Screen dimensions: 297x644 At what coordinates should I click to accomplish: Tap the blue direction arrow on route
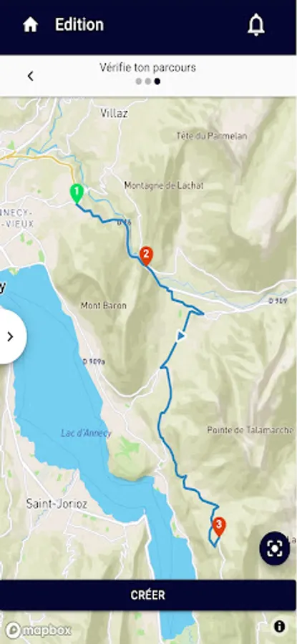pos(181,336)
